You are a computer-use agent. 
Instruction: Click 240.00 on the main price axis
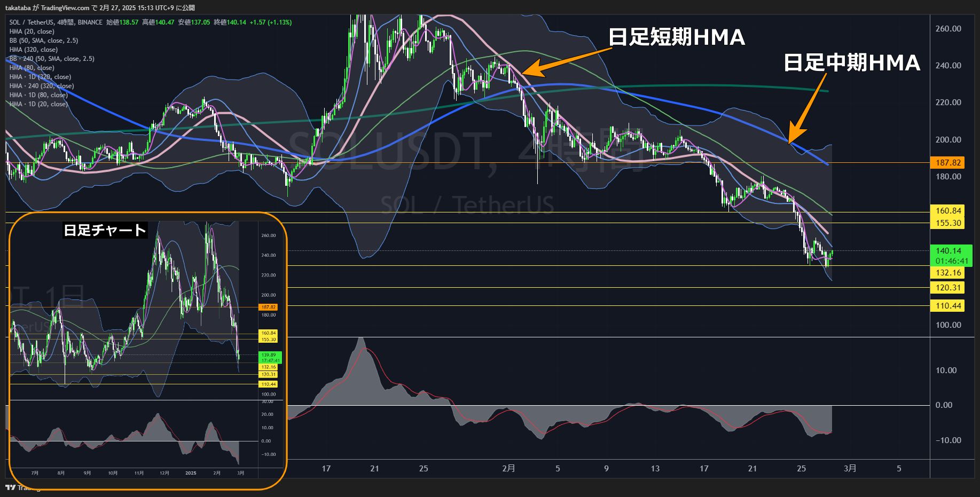(948, 66)
